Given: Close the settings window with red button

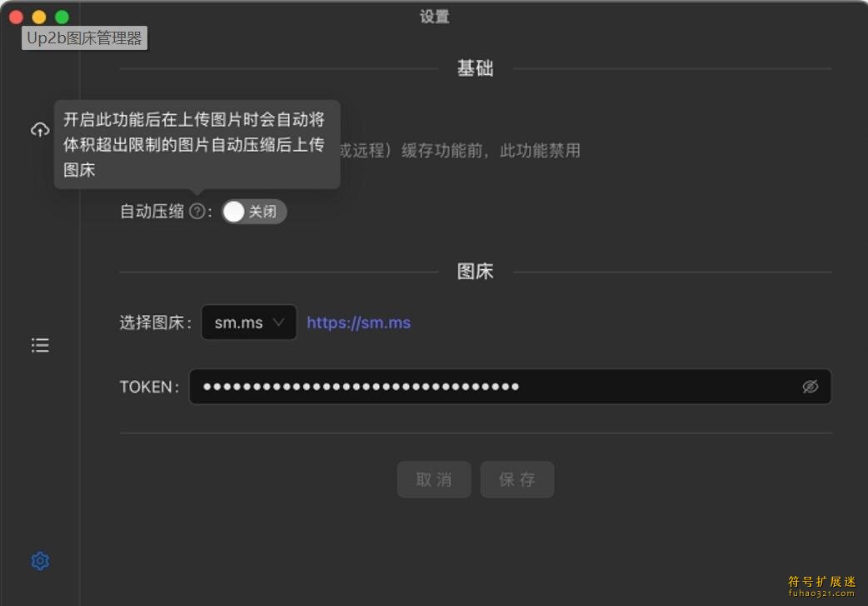Looking at the screenshot, I should (x=16, y=17).
